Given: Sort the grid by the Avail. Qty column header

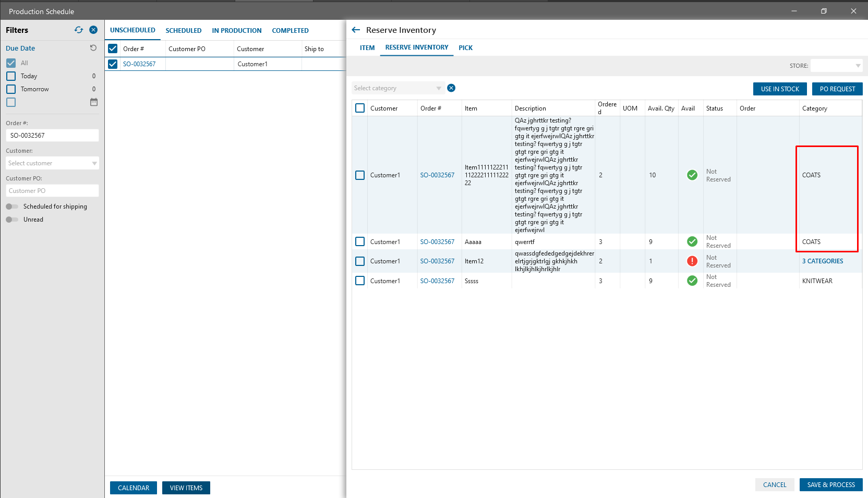Looking at the screenshot, I should click(661, 108).
